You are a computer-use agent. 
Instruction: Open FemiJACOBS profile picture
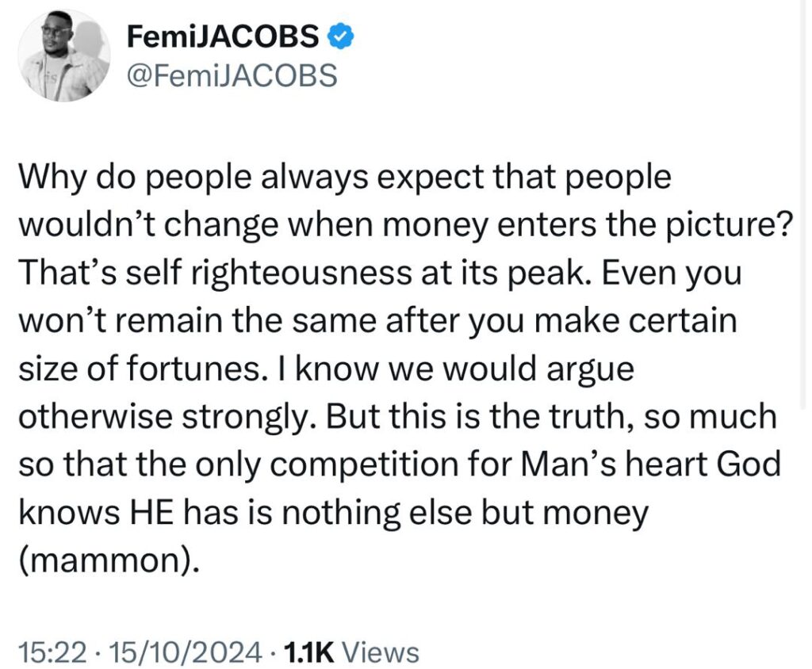[x=64, y=55]
